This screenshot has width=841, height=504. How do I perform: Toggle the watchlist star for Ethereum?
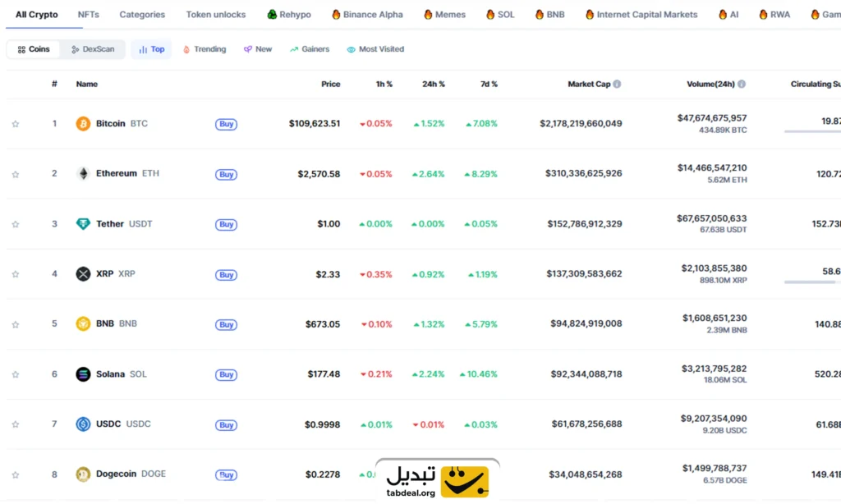point(16,174)
